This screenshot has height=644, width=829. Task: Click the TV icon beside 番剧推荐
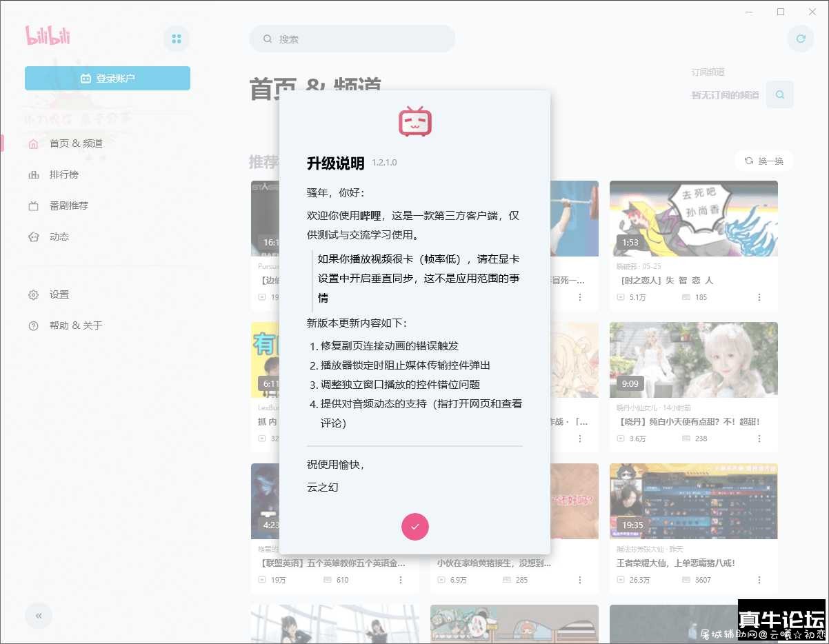pyautogui.click(x=33, y=205)
